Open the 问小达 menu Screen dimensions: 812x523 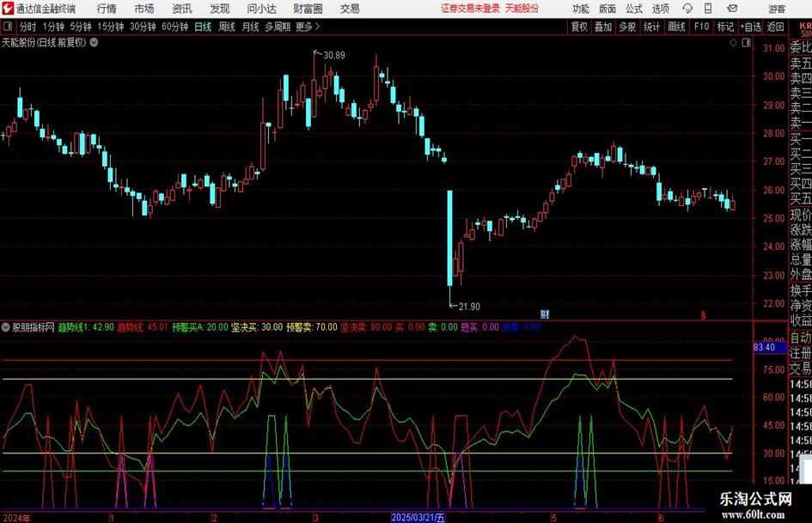pyautogui.click(x=261, y=9)
